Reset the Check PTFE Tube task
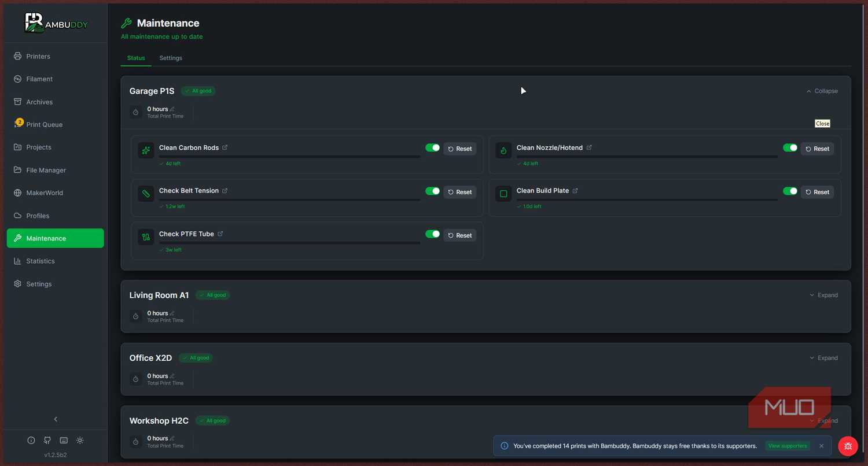 pos(460,235)
